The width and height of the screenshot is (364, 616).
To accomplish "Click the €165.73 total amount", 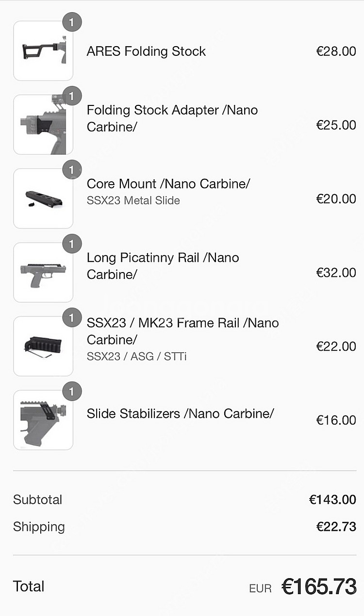I will [x=319, y=587].
